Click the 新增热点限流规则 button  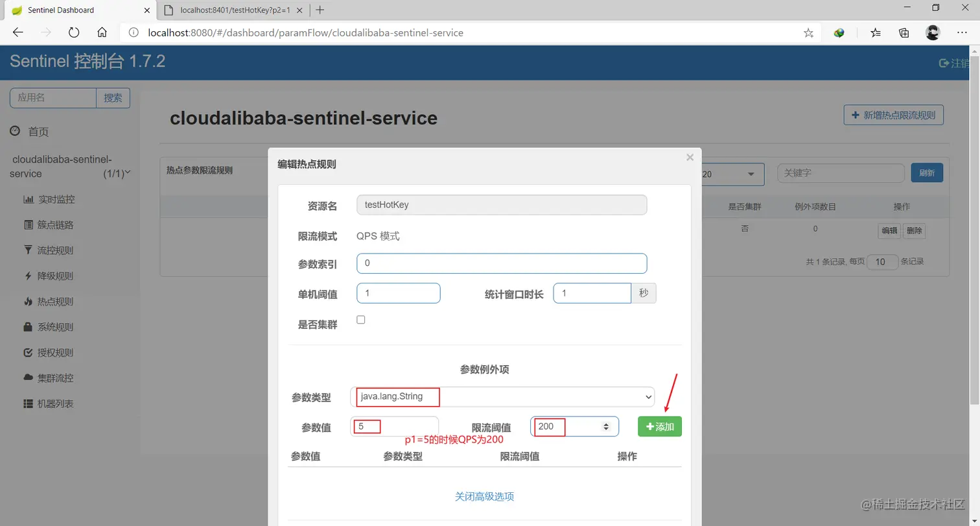coord(894,115)
